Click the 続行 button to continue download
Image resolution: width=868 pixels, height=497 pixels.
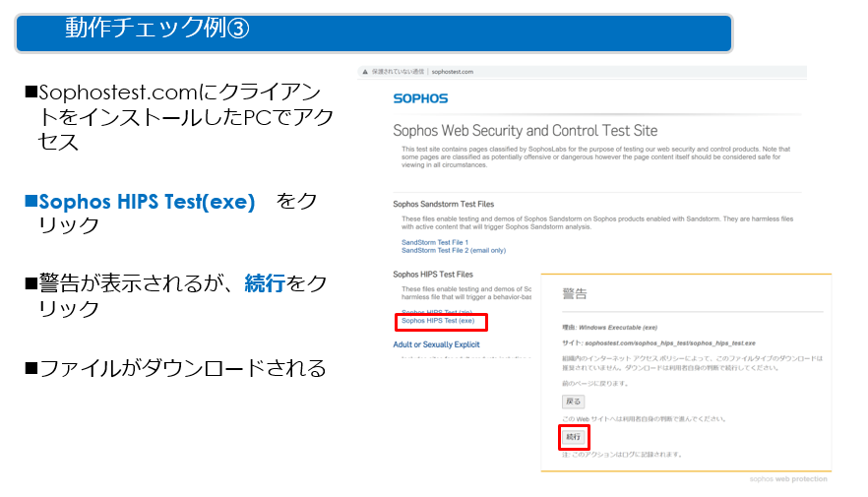coord(573,437)
